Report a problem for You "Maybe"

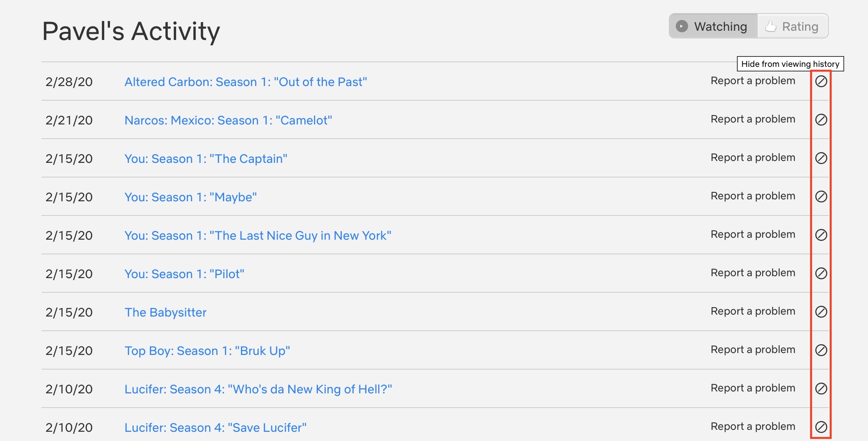click(x=753, y=196)
